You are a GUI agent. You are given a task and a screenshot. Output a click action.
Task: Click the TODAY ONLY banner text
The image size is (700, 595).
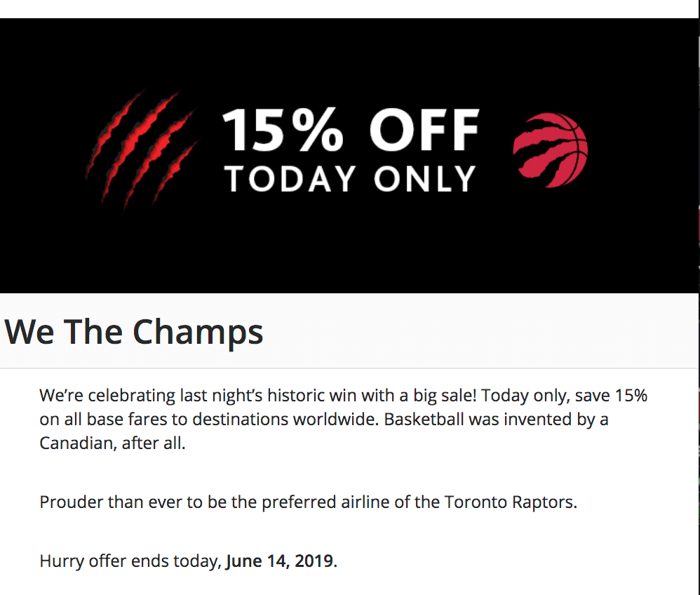351,179
